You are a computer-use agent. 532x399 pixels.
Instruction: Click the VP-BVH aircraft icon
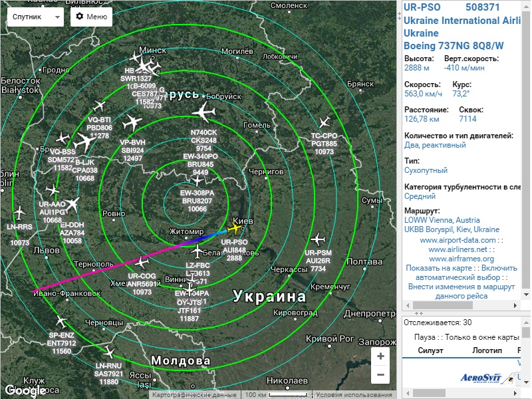tap(133, 124)
